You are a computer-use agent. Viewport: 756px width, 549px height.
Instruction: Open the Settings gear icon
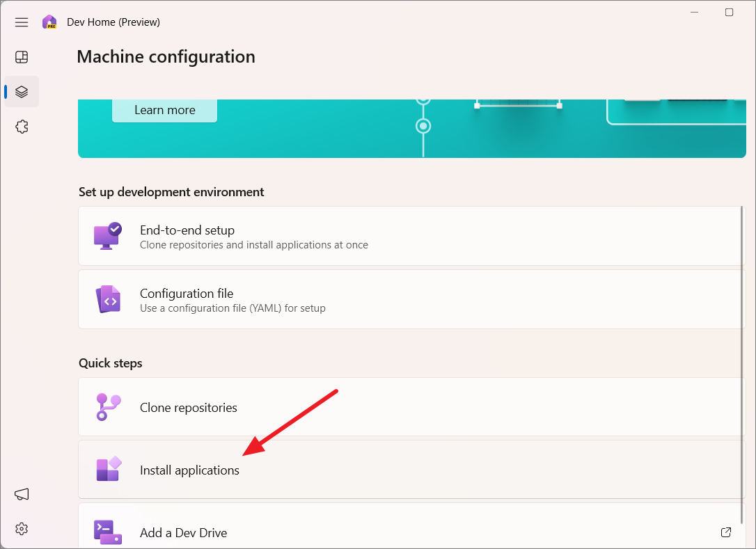coord(22,529)
